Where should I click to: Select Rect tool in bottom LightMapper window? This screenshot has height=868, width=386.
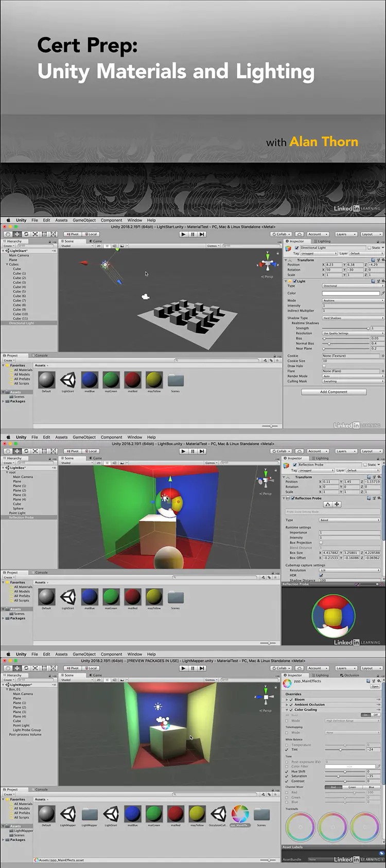click(x=44, y=668)
